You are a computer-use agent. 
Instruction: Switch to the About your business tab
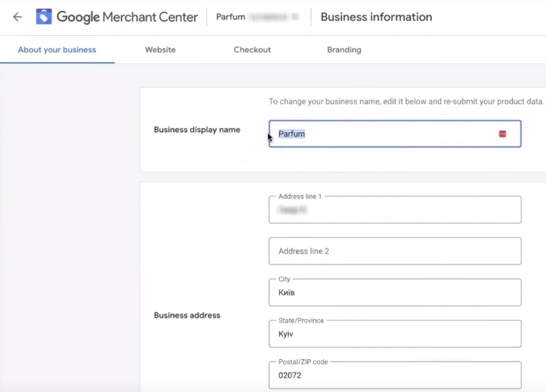pos(57,50)
